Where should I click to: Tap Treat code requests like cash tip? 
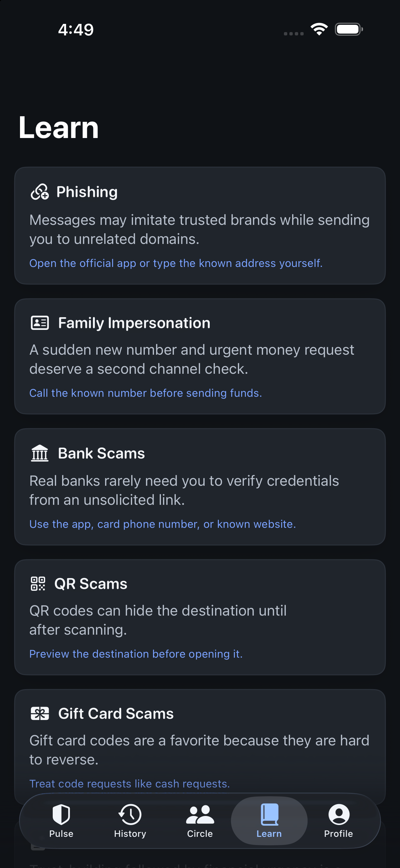tap(129, 784)
